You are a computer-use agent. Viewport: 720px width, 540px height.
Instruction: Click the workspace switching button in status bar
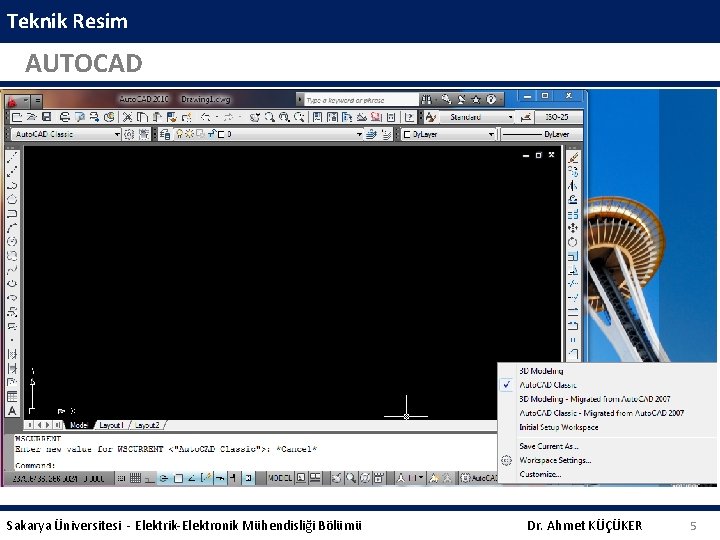[478, 478]
